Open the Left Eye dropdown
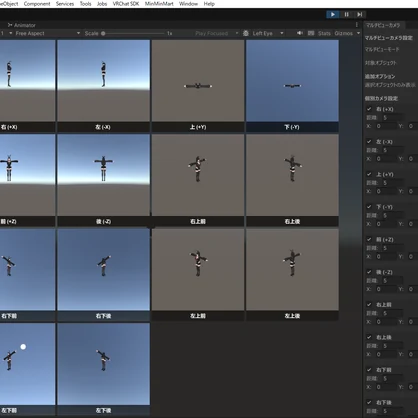418x418 pixels. coord(268,33)
